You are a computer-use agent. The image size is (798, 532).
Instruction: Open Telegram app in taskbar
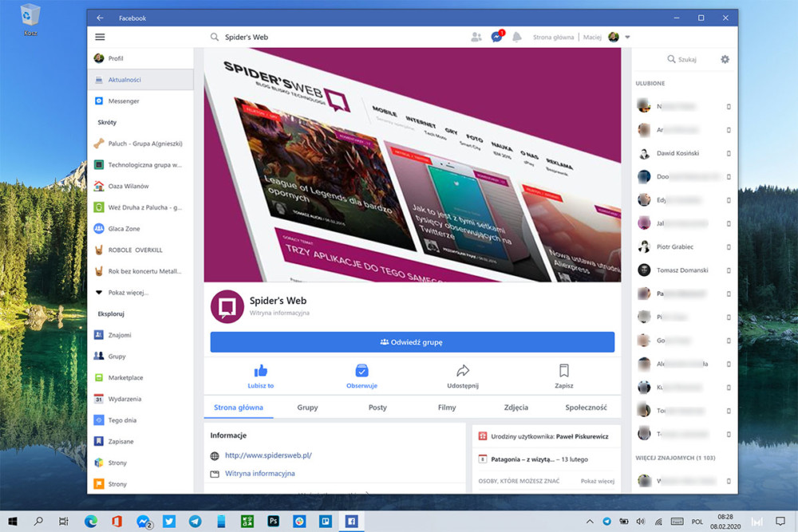coord(195,522)
